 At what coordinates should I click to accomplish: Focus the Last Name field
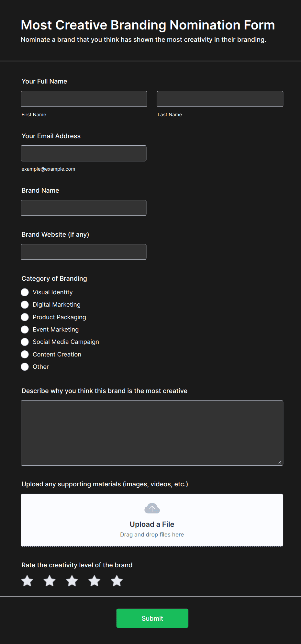(220, 98)
